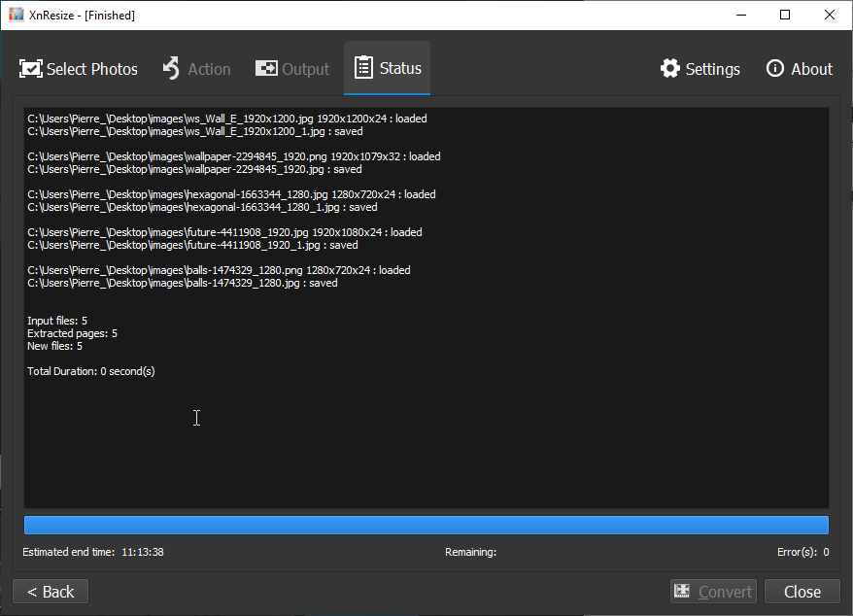Viewport: 853px width, 616px height.
Task: Minimize the XnResize window
Action: pos(740,16)
